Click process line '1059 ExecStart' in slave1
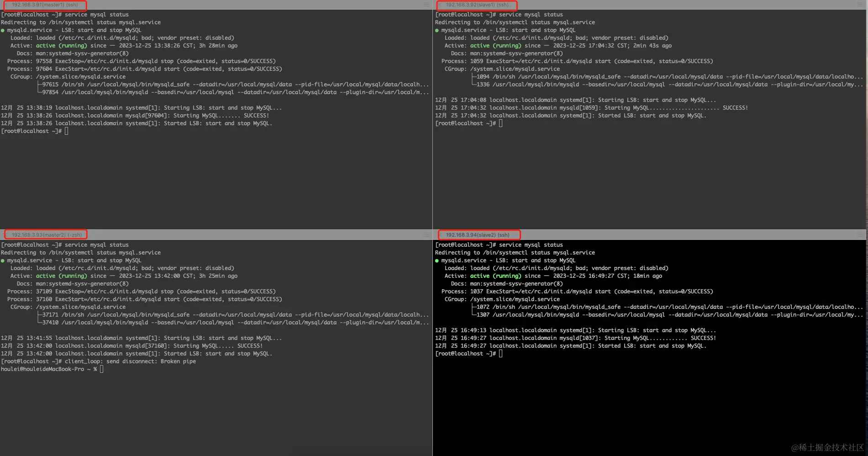 577,61
